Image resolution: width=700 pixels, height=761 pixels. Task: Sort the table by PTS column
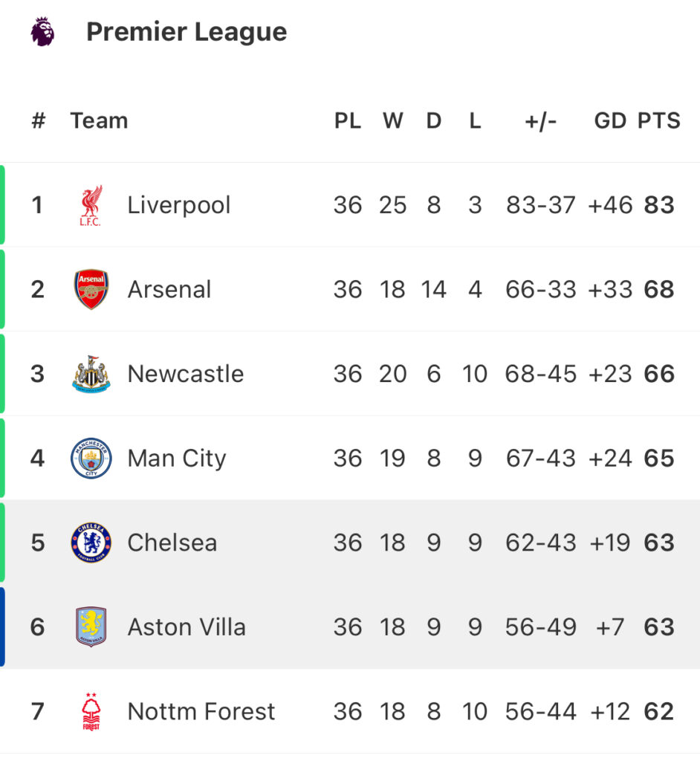click(x=658, y=120)
